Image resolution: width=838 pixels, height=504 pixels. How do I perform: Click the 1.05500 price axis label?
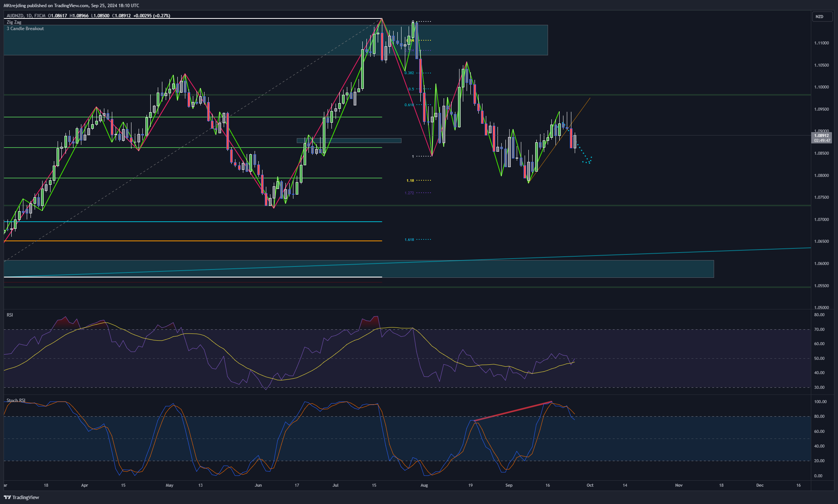point(821,286)
